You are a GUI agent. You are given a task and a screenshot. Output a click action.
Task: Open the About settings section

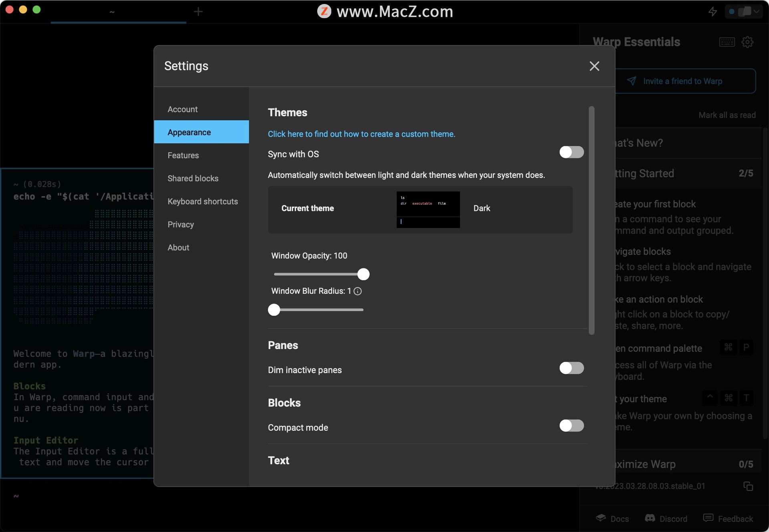click(x=201, y=247)
